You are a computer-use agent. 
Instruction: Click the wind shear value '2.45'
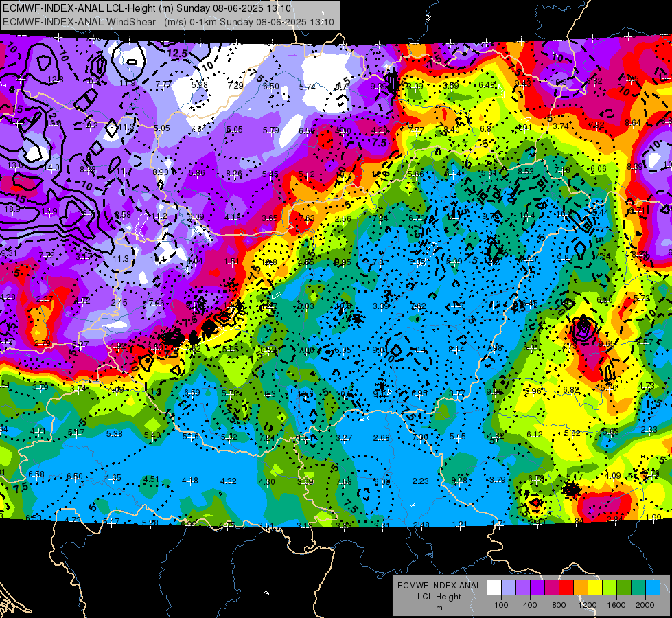point(119,302)
